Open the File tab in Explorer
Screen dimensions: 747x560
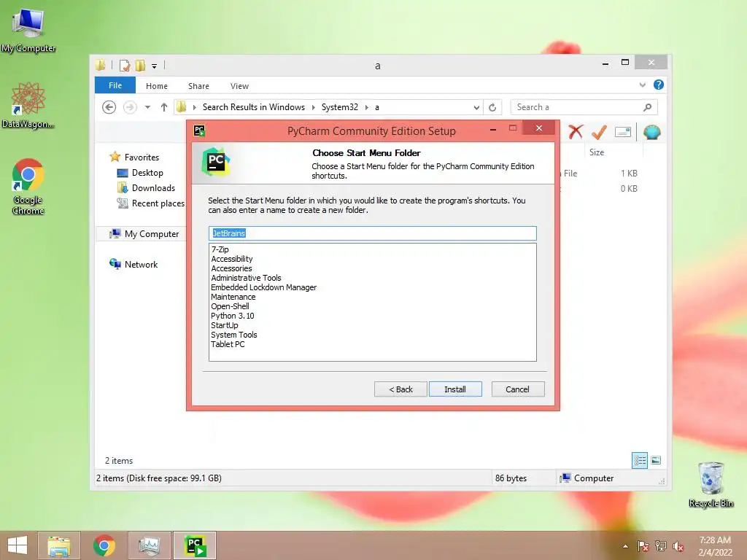coord(115,85)
